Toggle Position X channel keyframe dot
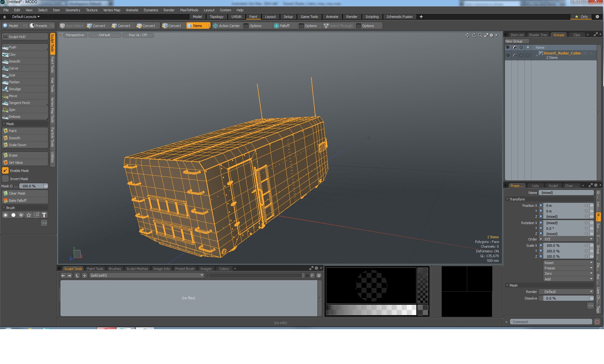Screen dimensions: 604x364 coord(541,206)
